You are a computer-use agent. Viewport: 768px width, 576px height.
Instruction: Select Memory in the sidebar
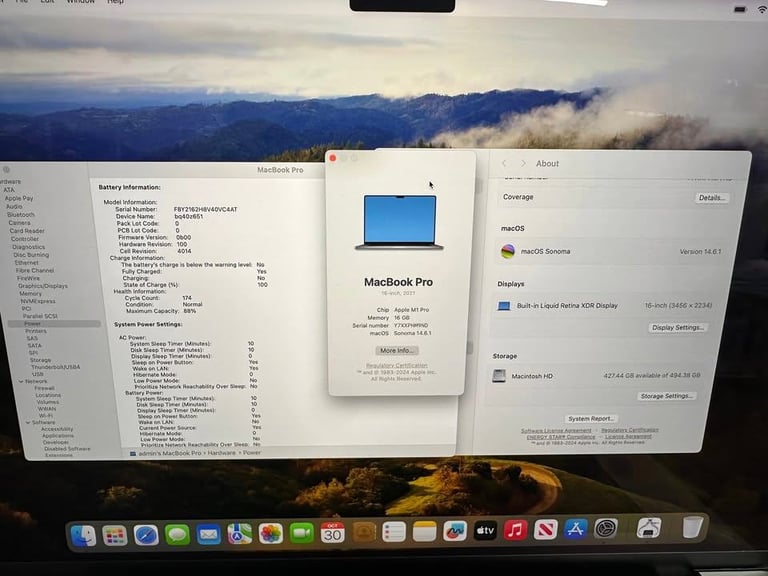[30, 293]
